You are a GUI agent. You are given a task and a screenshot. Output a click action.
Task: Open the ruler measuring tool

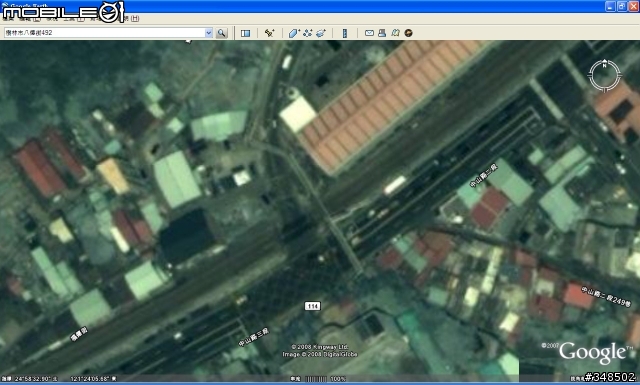tap(345, 33)
